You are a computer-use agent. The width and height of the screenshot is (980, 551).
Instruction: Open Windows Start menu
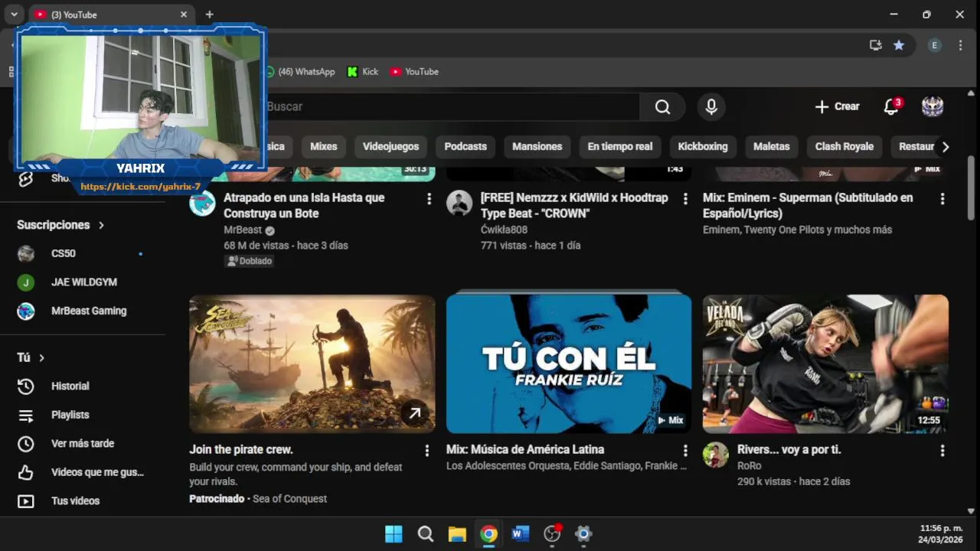[394, 534]
